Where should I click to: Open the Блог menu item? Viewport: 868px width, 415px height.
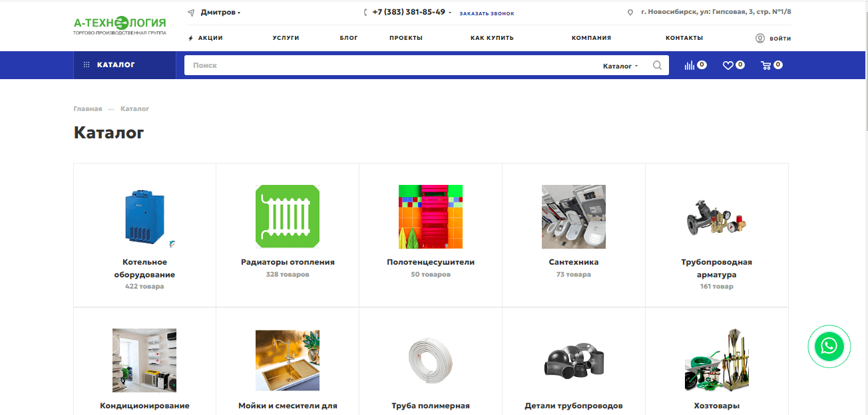pyautogui.click(x=349, y=38)
